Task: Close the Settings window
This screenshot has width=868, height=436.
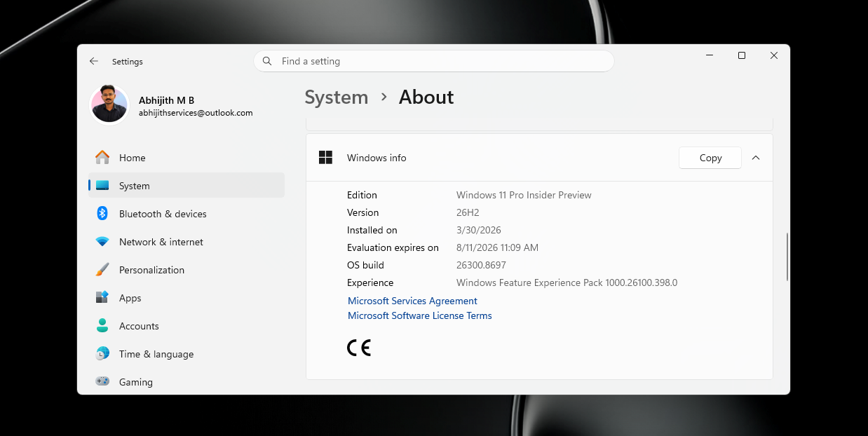Action: coord(774,55)
